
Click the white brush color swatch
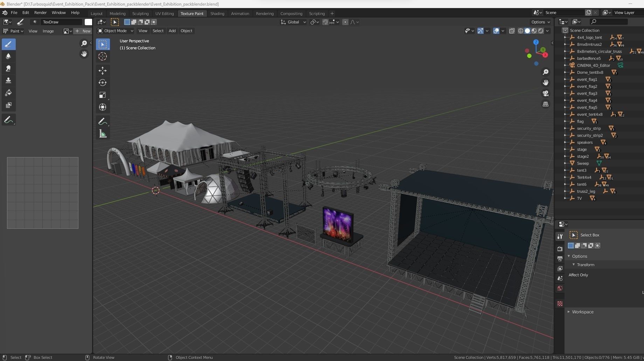(x=88, y=22)
